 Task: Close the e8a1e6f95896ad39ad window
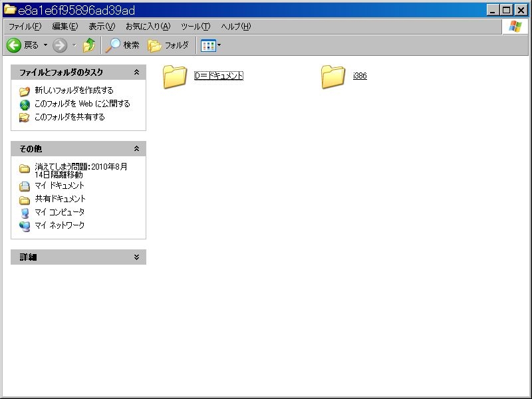pos(521,10)
